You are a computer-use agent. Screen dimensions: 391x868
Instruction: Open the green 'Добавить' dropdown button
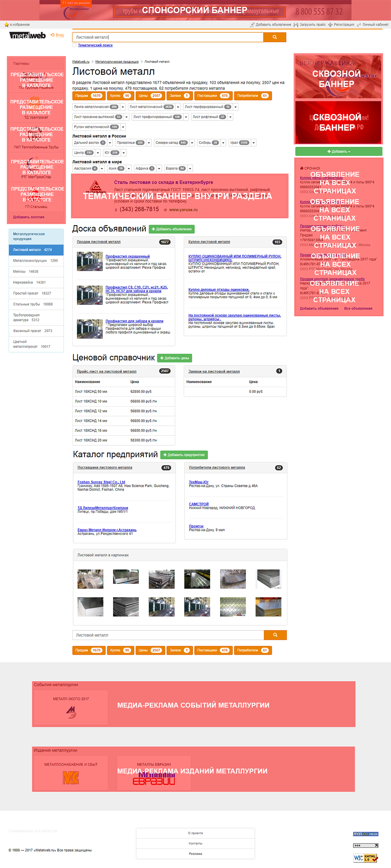click(339, 151)
